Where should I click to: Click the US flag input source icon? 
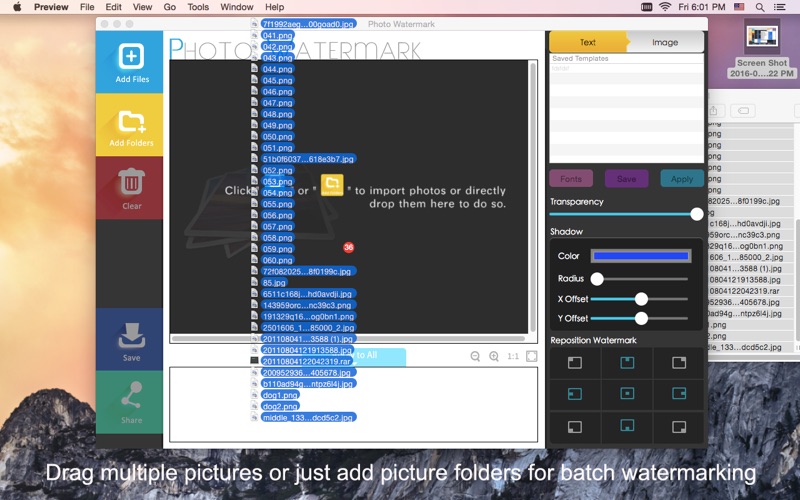point(739,7)
